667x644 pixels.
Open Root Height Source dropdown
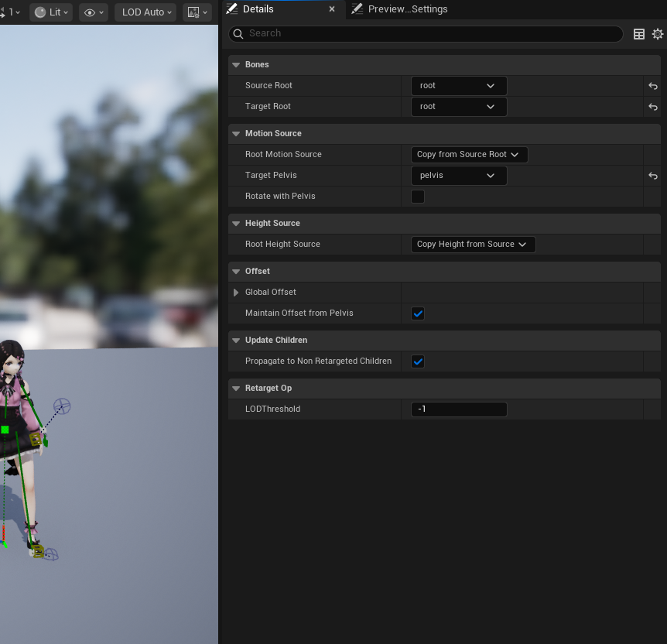[x=473, y=245]
